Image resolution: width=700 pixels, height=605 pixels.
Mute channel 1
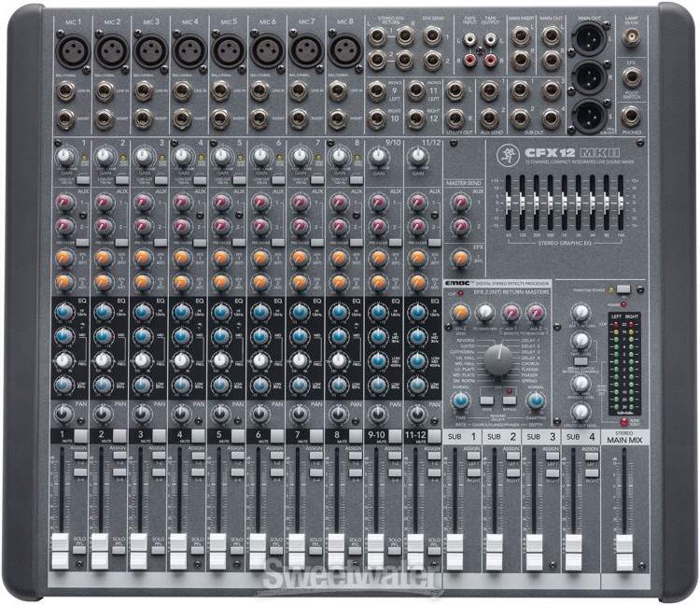click(81, 436)
